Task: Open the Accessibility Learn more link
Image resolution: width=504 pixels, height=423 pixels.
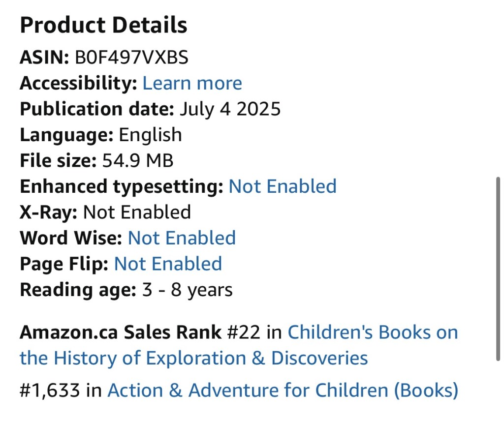Action: coord(192,83)
